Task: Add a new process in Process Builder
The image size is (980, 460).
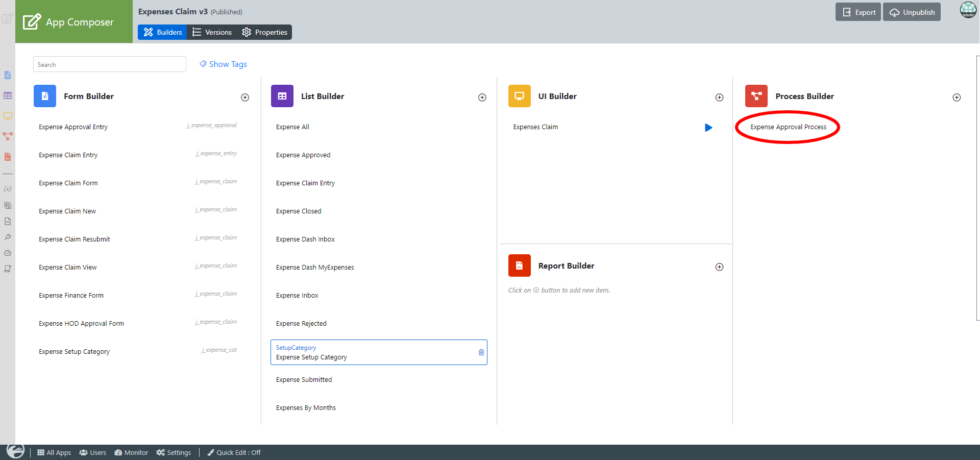Action: pyautogui.click(x=957, y=98)
